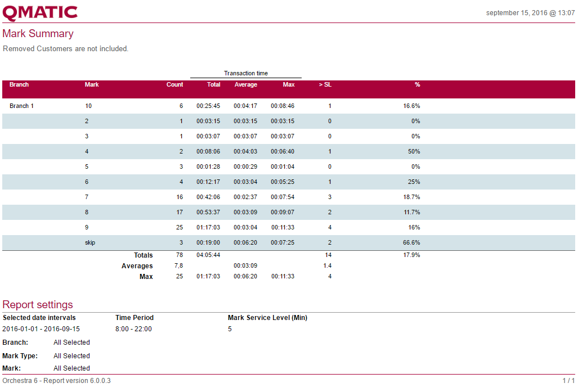The image size is (578, 392).
Task: Click the report timestamp 'september 15, 2016 @ 13:07'
Action: 530,13
